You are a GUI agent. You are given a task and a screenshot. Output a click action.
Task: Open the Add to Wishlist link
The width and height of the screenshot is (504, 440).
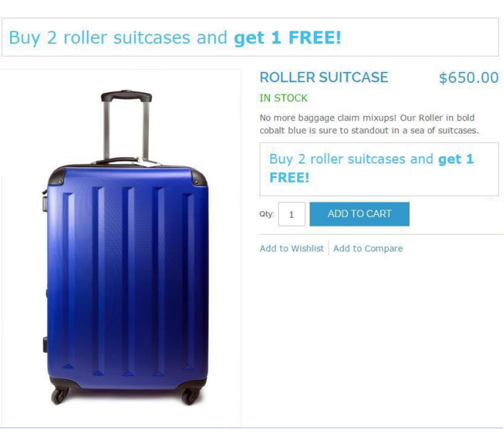291,249
